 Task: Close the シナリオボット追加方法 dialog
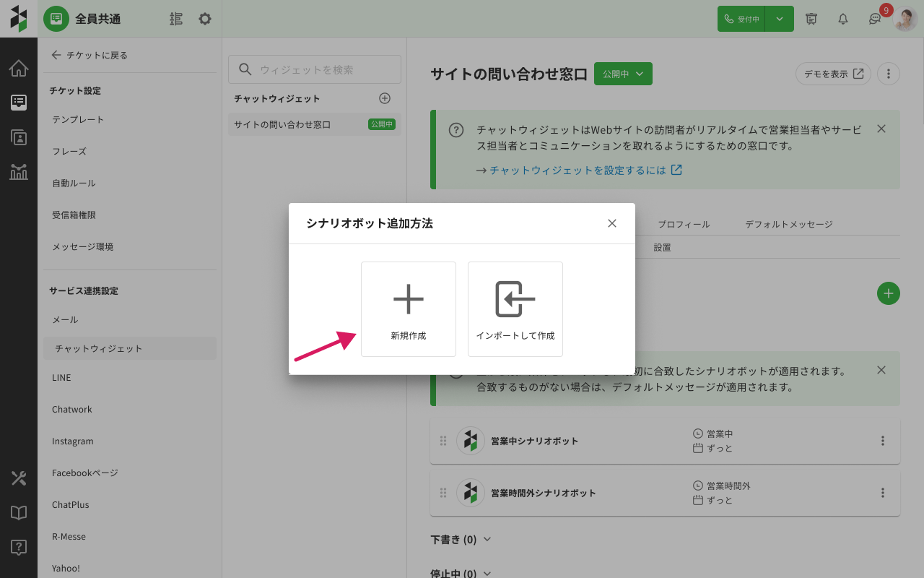(612, 223)
